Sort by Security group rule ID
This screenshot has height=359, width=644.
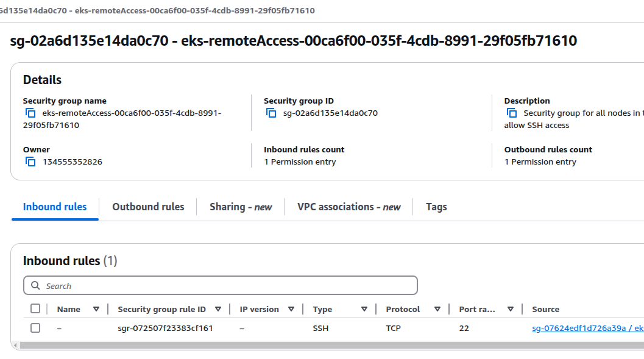(x=218, y=309)
